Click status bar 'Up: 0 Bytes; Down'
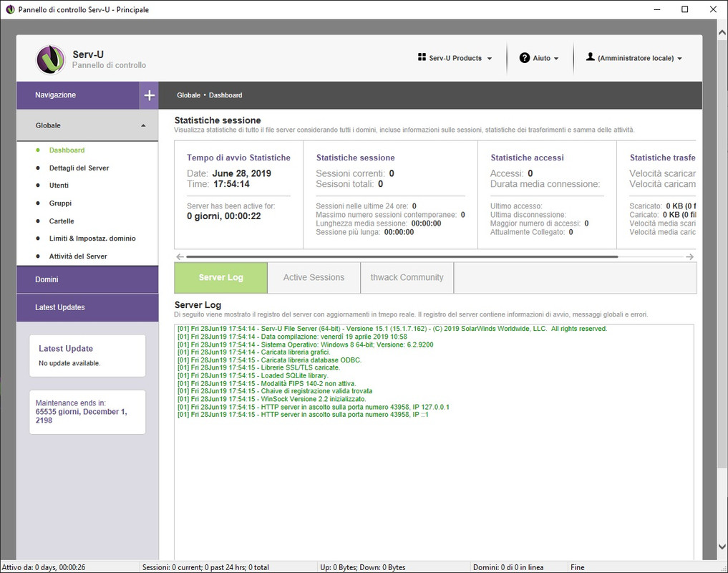728x573 pixels. [x=363, y=567]
